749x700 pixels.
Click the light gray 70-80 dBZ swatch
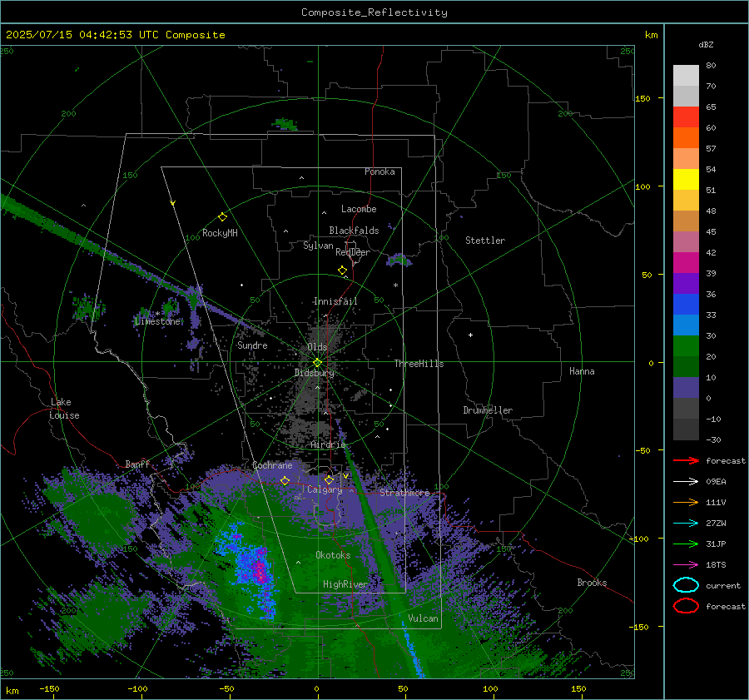point(686,75)
